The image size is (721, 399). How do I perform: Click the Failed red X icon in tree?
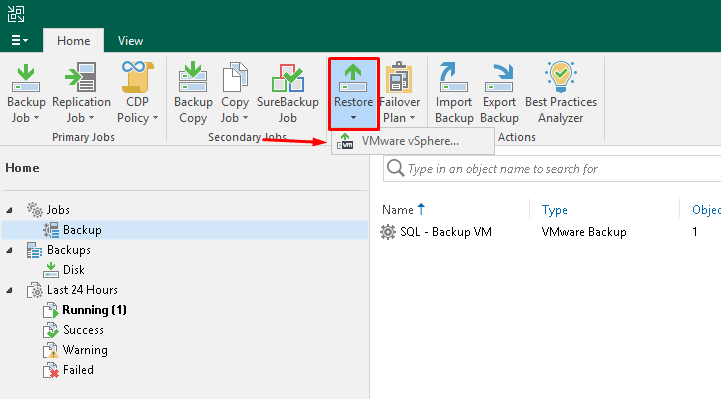tap(51, 370)
